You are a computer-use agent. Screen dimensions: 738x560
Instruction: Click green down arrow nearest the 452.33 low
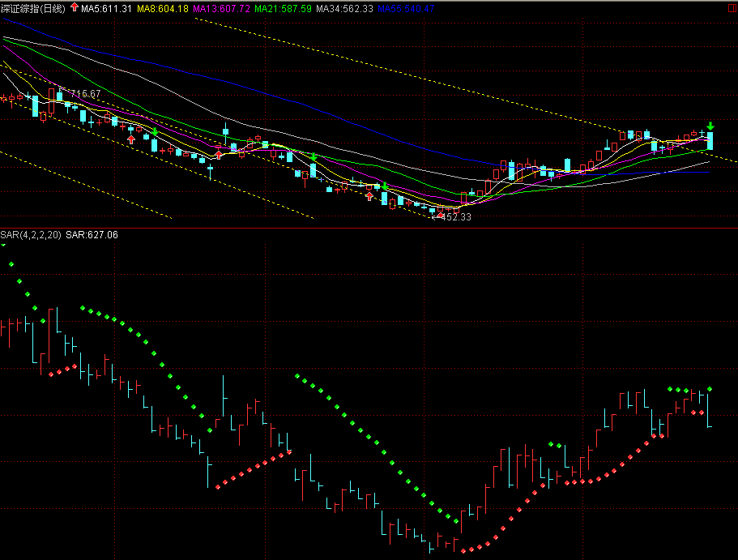386,186
